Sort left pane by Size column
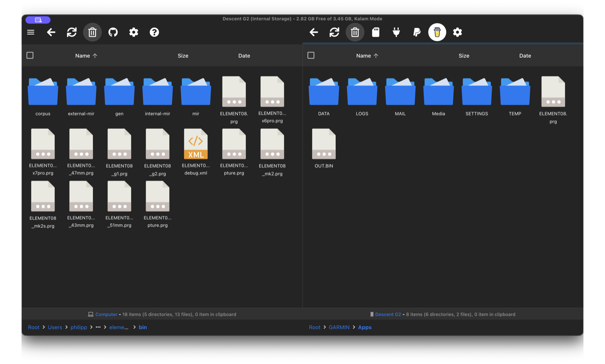The width and height of the screenshot is (605, 364). 183,56
